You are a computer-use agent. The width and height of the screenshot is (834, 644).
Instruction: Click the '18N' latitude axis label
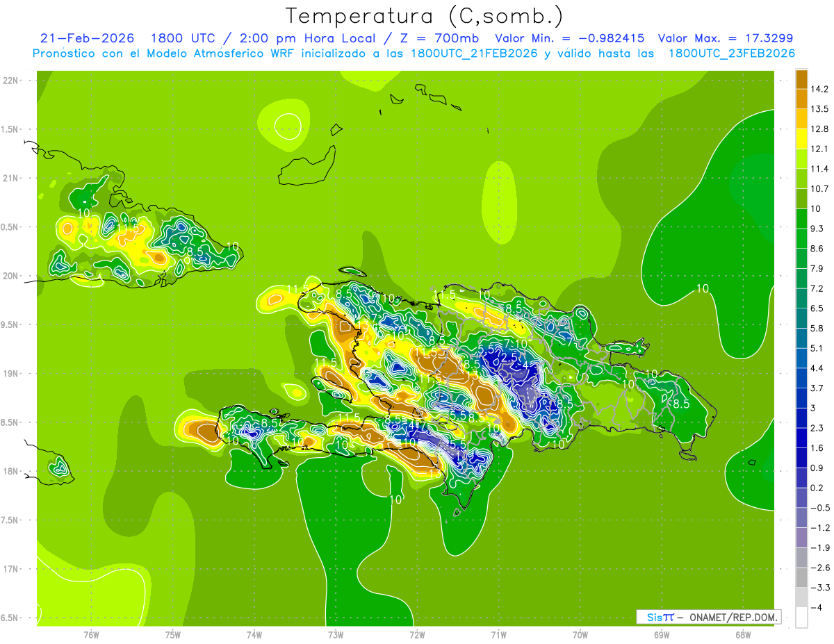pos(12,472)
